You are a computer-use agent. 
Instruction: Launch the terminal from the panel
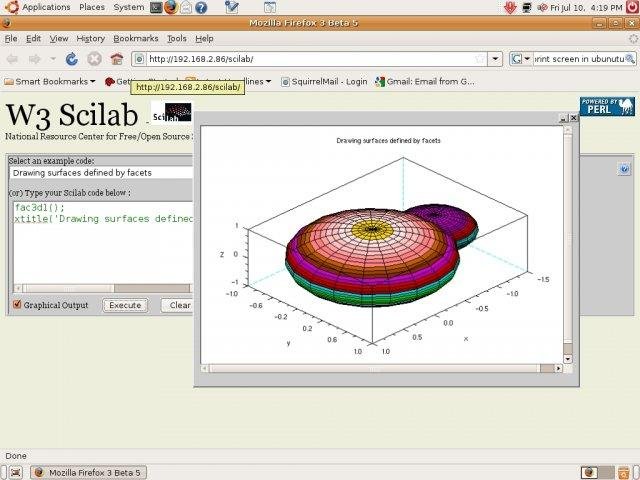tap(156, 7)
